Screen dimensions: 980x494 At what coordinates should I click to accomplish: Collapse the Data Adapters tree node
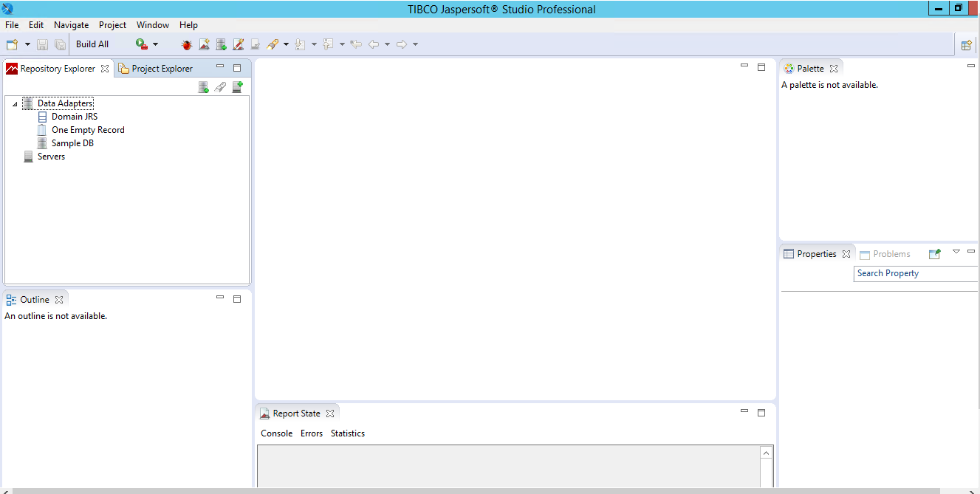[15, 104]
